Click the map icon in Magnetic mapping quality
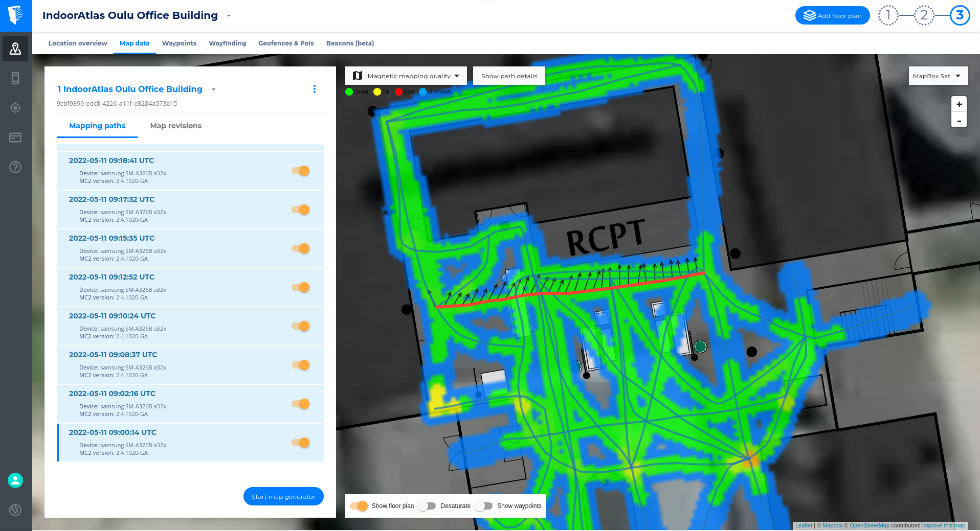 click(358, 76)
